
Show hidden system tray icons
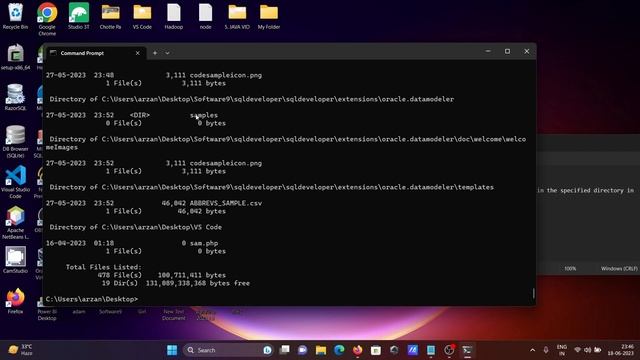click(x=532, y=350)
